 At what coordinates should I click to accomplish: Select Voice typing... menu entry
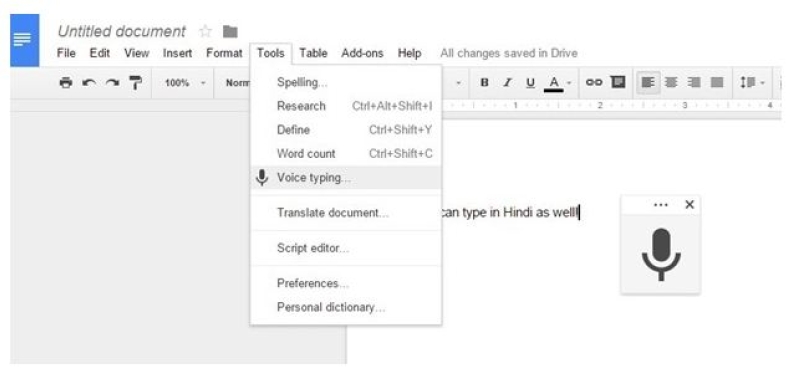(x=346, y=177)
